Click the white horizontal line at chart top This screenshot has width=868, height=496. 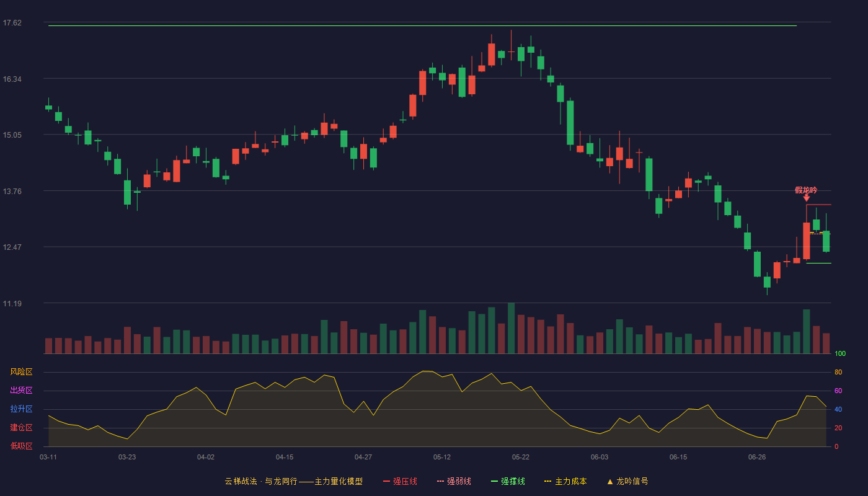pos(422,26)
